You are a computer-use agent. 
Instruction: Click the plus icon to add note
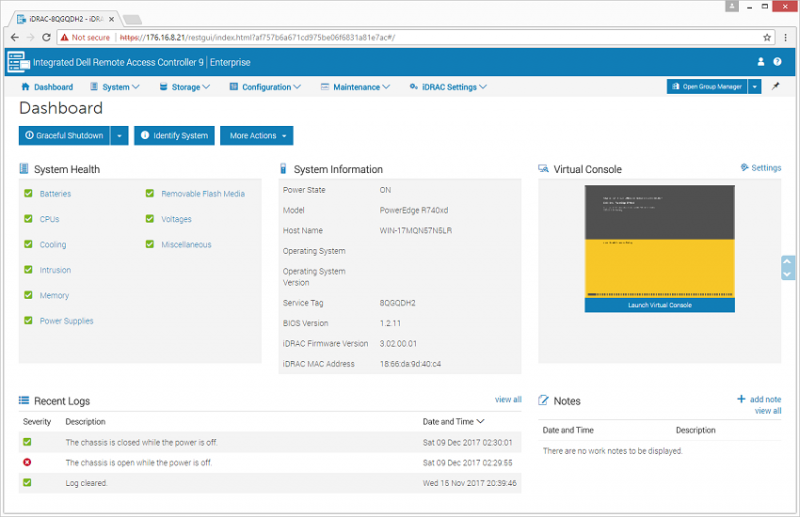[741, 399]
